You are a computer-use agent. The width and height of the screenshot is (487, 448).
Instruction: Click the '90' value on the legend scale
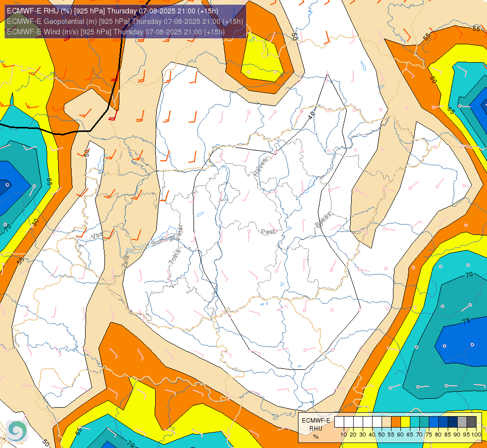click(x=457, y=435)
